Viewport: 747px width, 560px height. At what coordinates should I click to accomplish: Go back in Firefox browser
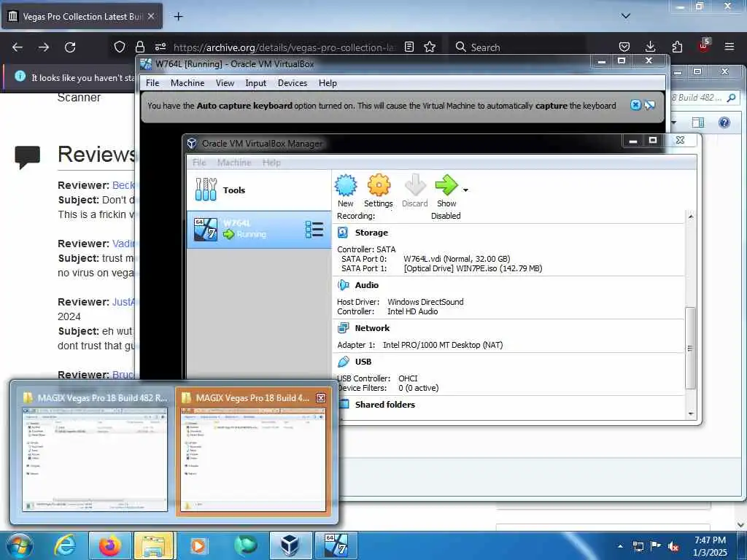(18, 47)
